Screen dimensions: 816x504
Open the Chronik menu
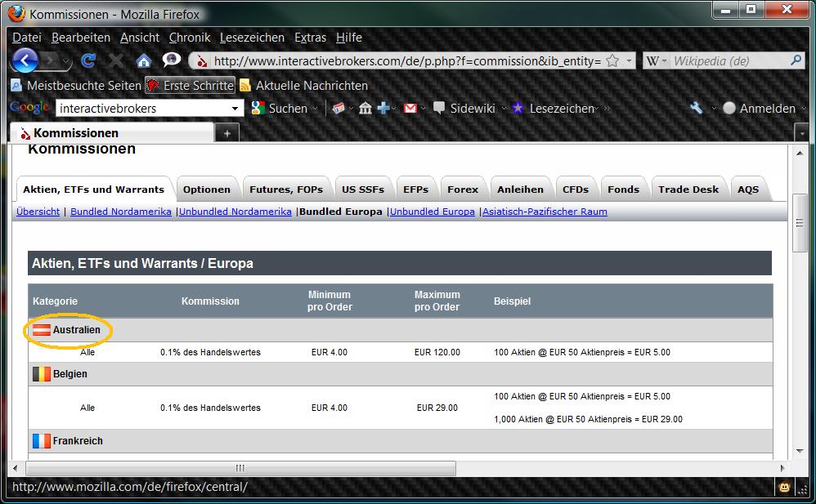pos(190,38)
